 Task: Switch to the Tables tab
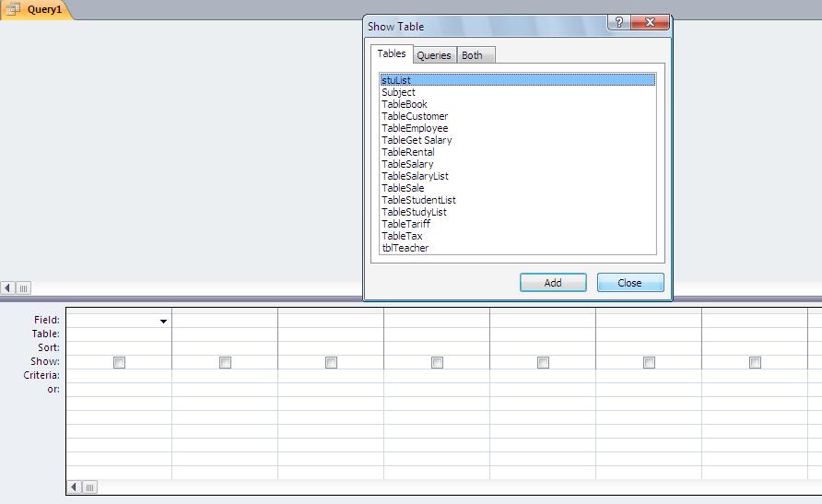[392, 54]
